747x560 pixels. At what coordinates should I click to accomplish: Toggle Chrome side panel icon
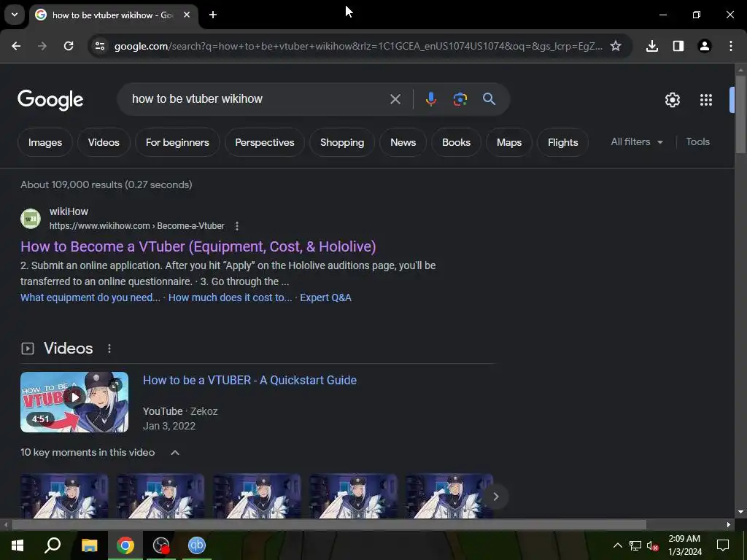[x=678, y=46]
